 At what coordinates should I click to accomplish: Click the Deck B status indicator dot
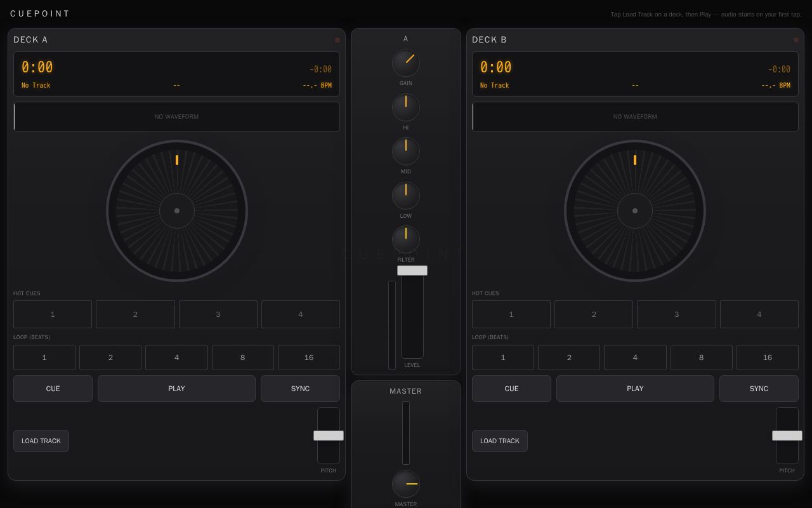pos(796,40)
